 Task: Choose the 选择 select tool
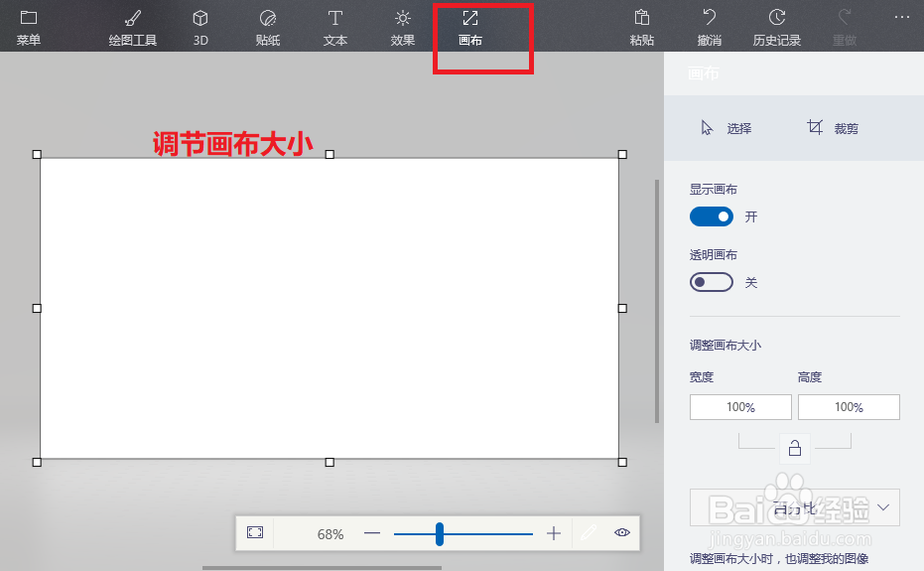[x=726, y=128]
